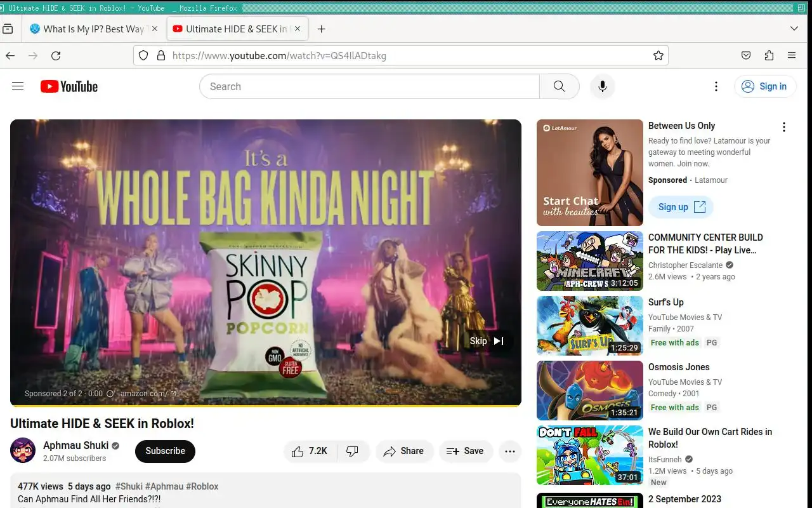Image resolution: width=812 pixels, height=508 pixels.
Task: Open Firefox extensions puzzle icon
Action: click(769, 56)
